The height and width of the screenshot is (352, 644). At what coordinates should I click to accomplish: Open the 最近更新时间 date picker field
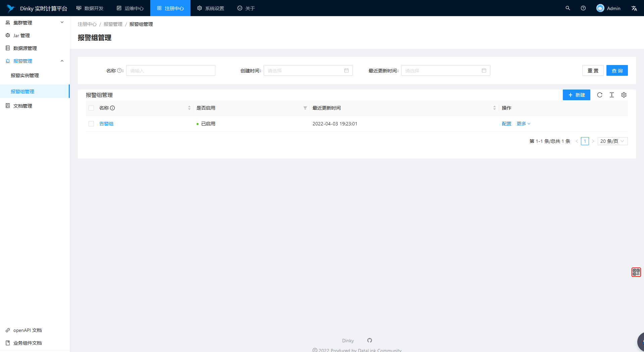pyautogui.click(x=446, y=70)
